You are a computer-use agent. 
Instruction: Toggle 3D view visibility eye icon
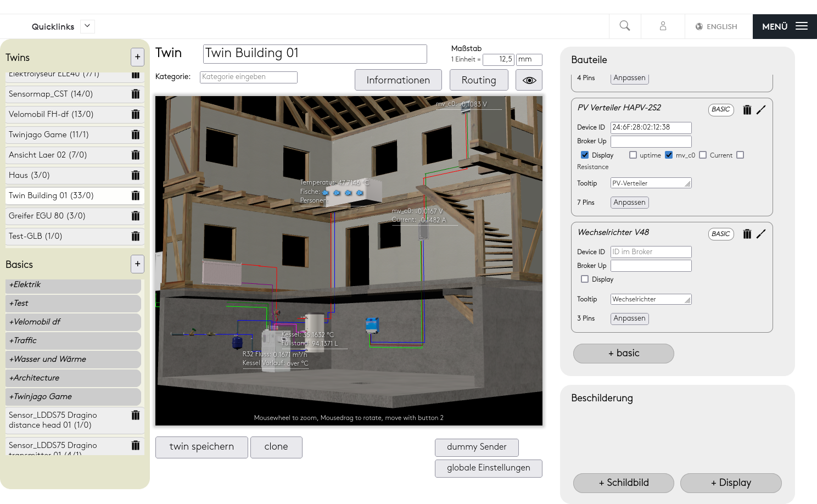(x=529, y=80)
